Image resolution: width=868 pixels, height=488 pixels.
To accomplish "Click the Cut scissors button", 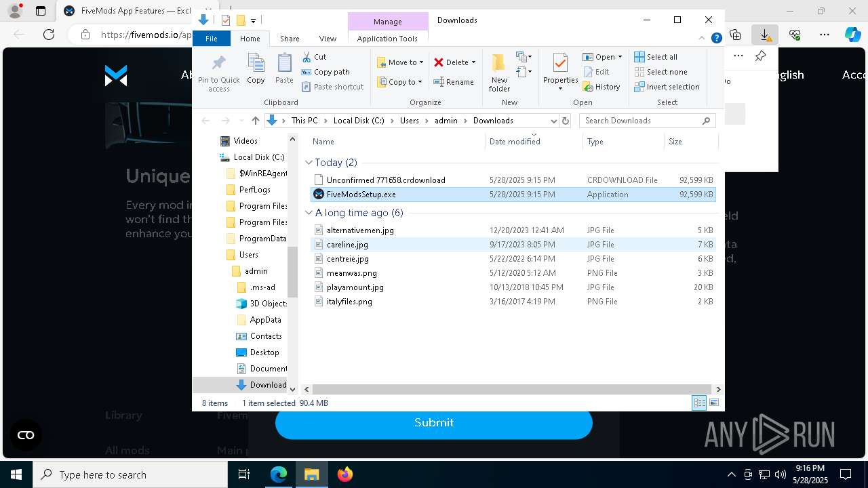I will pos(314,57).
